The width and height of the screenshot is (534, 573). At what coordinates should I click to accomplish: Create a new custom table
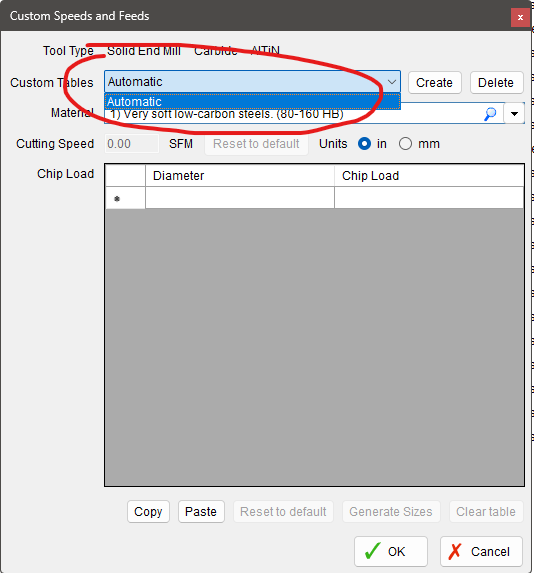click(435, 83)
